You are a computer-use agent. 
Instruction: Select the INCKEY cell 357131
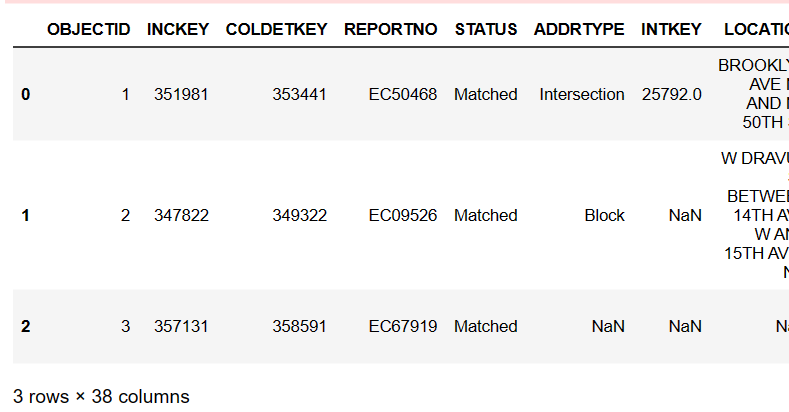point(181,326)
